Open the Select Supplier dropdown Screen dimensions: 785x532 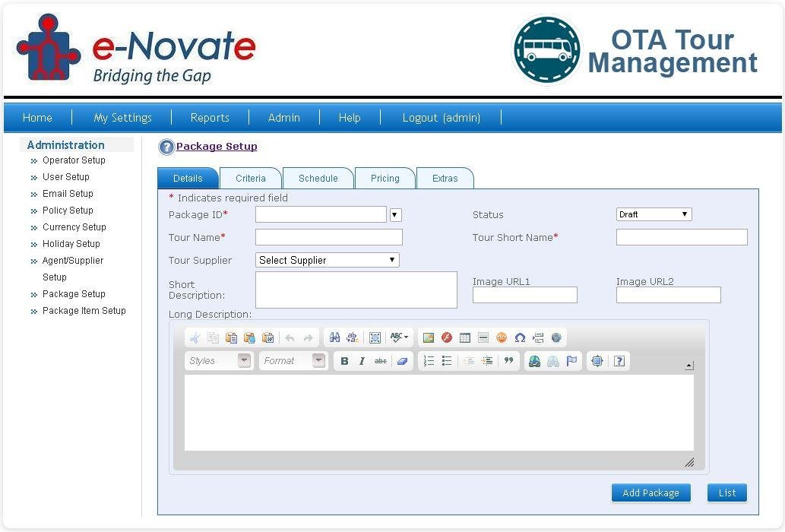327,260
